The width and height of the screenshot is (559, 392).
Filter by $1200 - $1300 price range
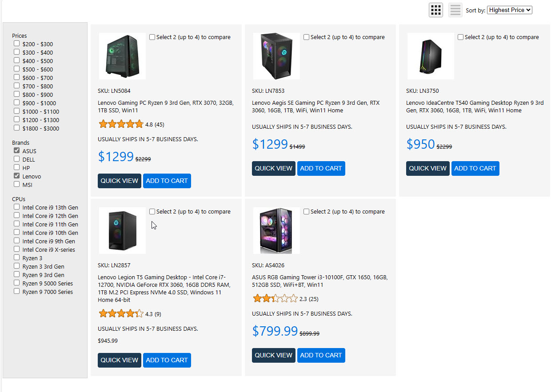coord(17,120)
